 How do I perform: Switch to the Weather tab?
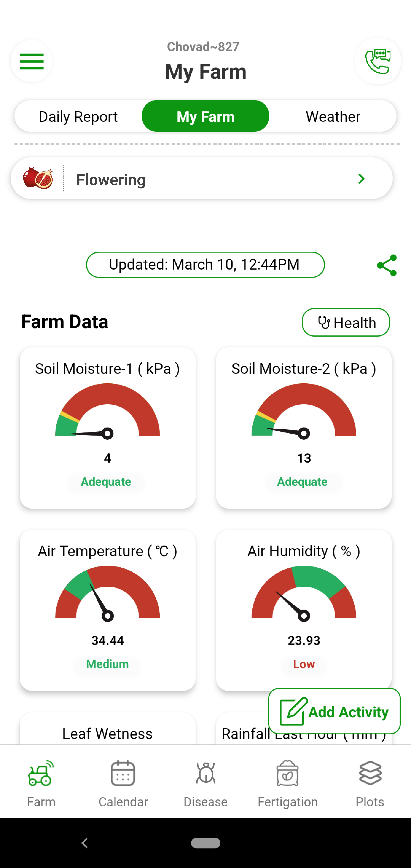tap(332, 116)
